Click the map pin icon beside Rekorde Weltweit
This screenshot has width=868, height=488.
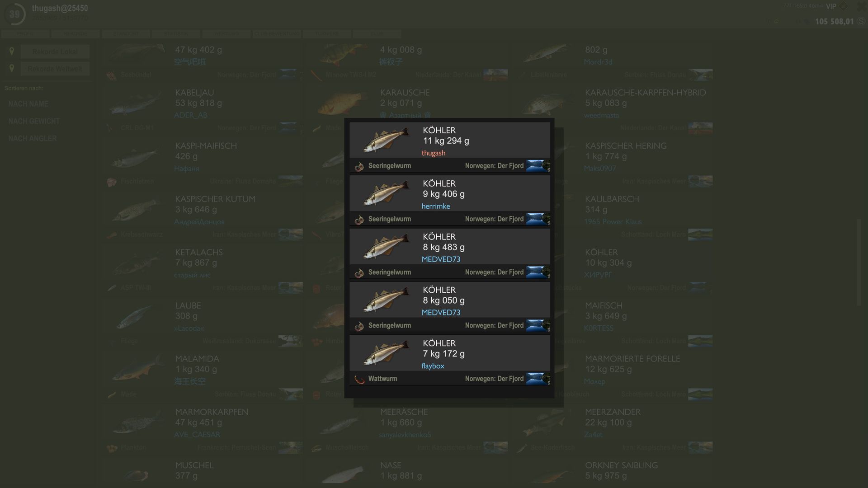pyautogui.click(x=12, y=69)
